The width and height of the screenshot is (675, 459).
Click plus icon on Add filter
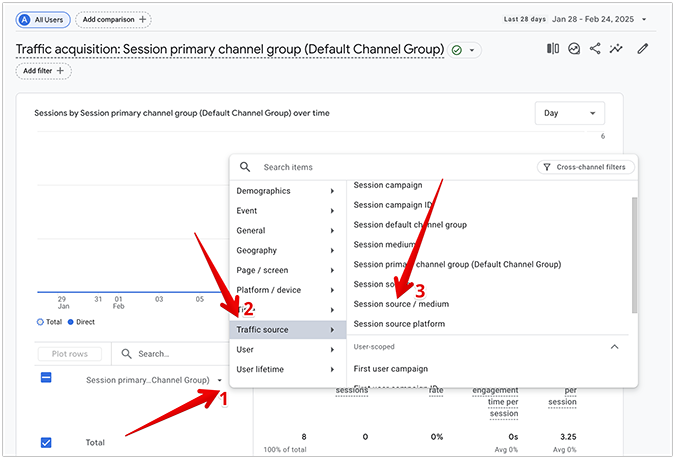click(60, 71)
